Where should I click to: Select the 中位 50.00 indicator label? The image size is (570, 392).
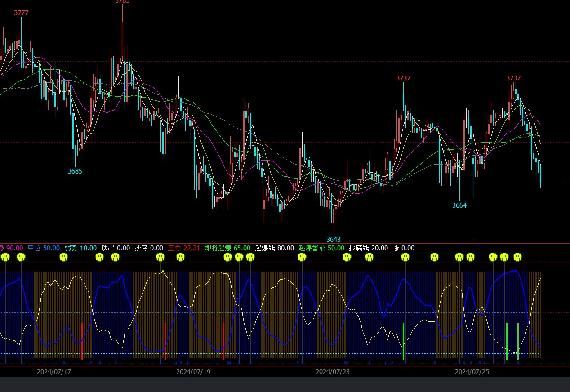tap(44, 248)
